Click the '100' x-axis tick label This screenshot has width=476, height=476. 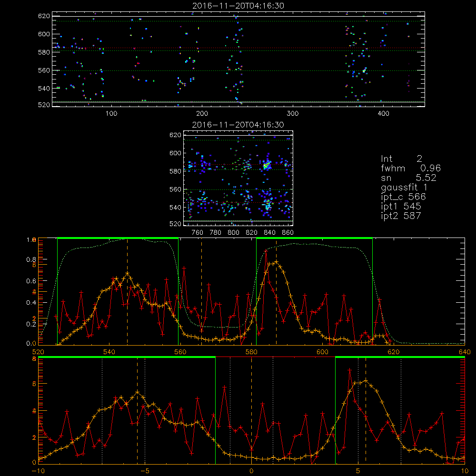click(x=111, y=114)
